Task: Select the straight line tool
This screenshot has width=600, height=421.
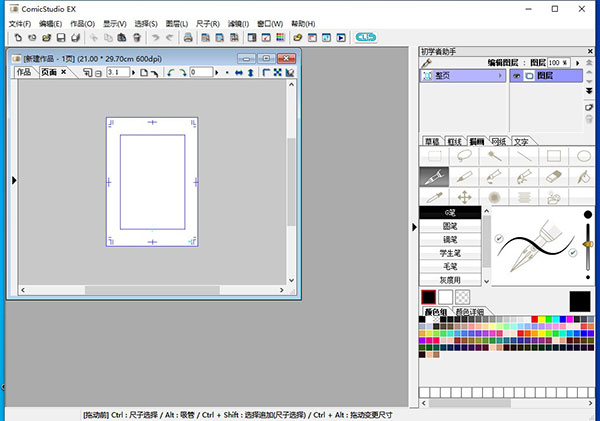Action: pyautogui.click(x=523, y=156)
